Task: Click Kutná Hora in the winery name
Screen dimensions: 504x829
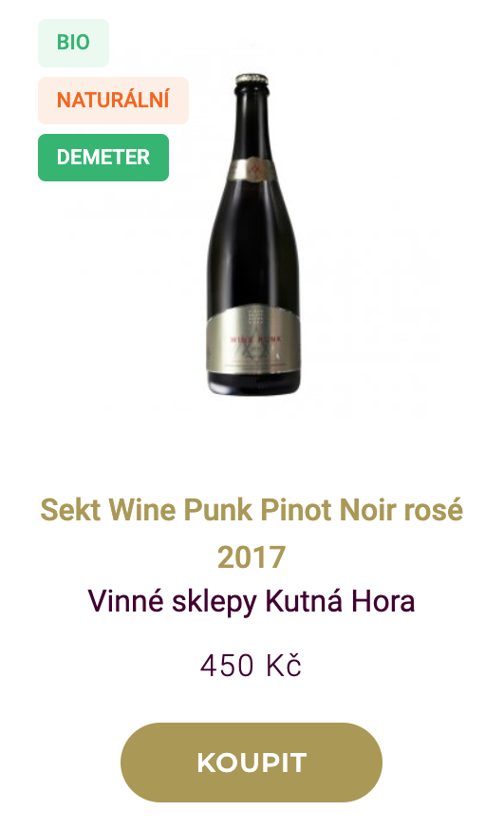Action: pos(340,602)
